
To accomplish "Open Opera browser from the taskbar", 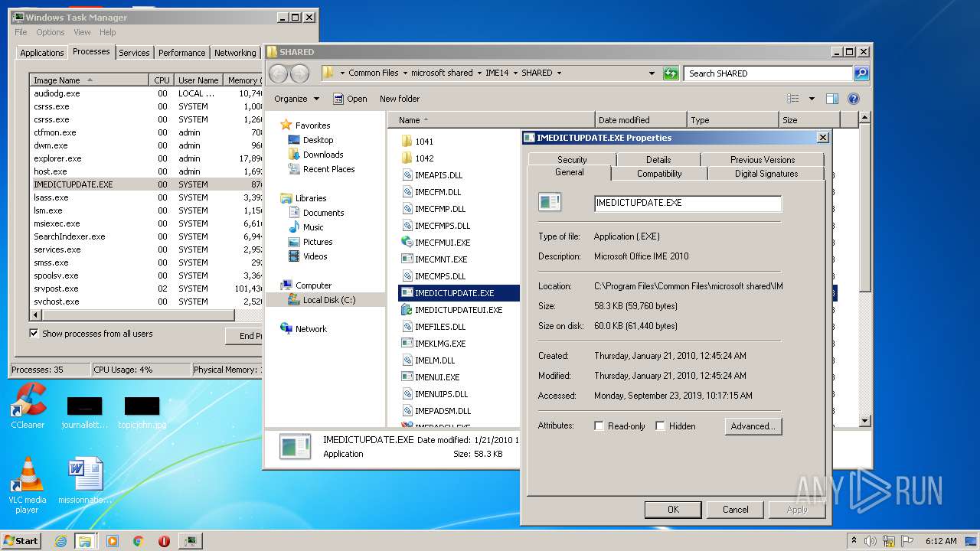I will (164, 541).
